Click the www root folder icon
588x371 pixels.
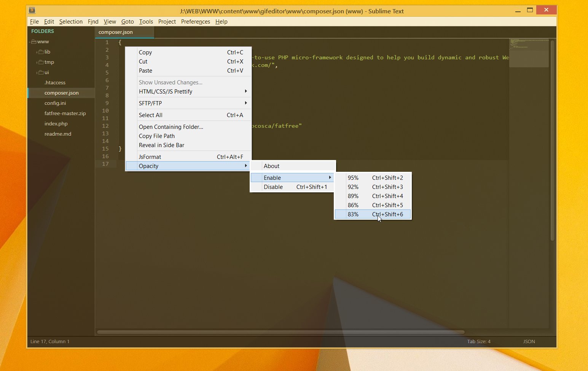click(34, 42)
